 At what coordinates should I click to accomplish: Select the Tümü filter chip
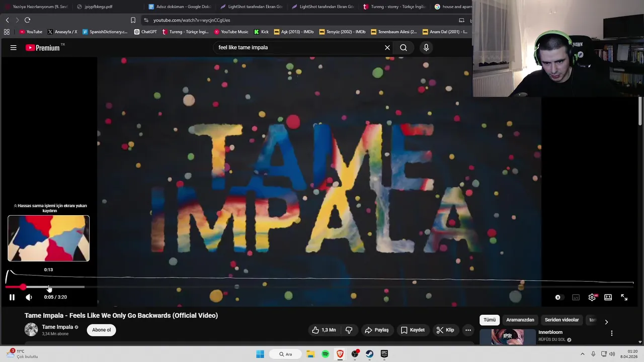[490, 320]
